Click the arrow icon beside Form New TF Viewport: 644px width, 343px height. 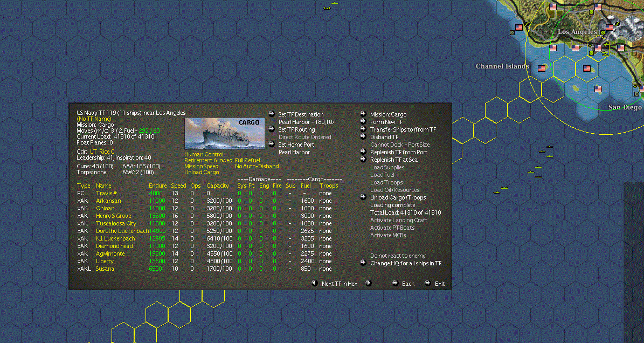363,121
